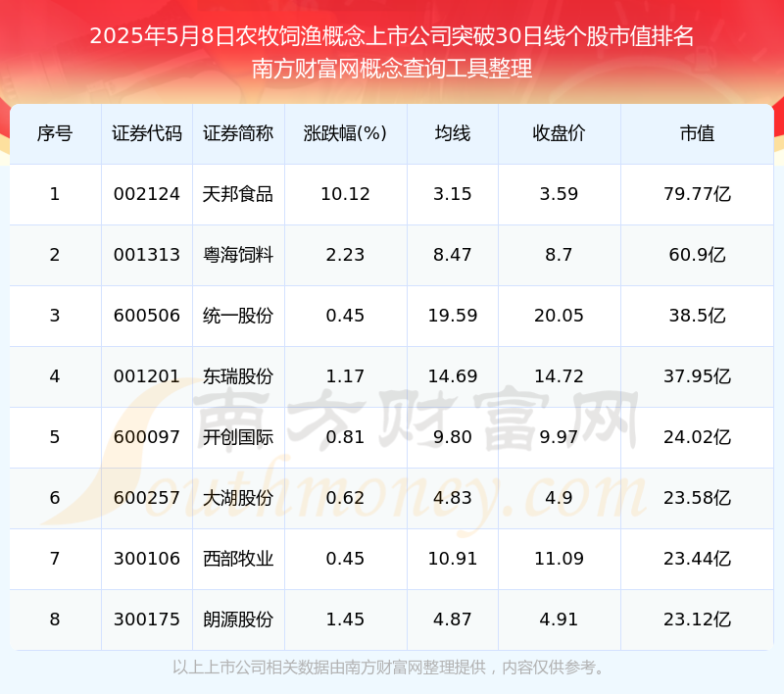Click moving average 10.91
The image size is (784, 694).
click(x=453, y=559)
